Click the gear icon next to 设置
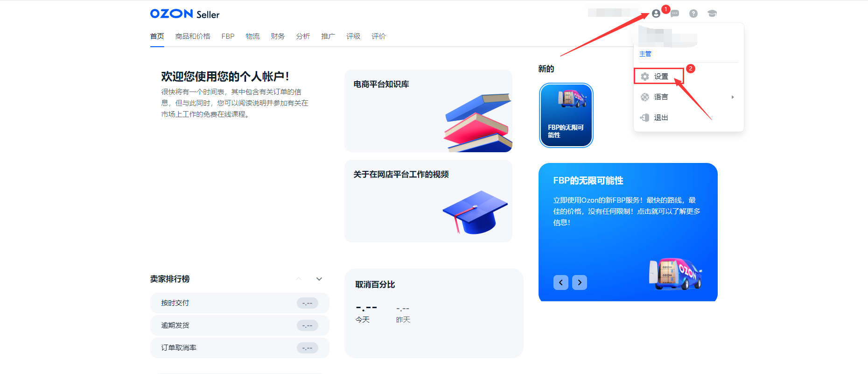 point(645,77)
